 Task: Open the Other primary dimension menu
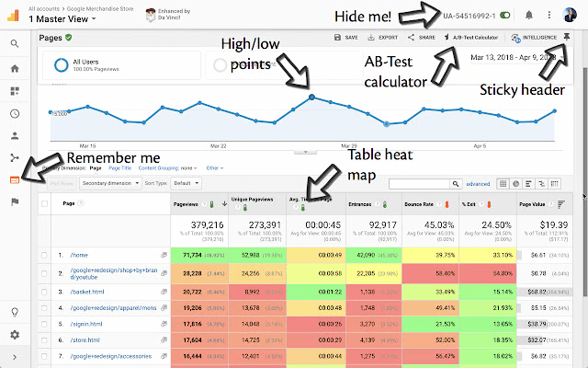click(x=215, y=168)
